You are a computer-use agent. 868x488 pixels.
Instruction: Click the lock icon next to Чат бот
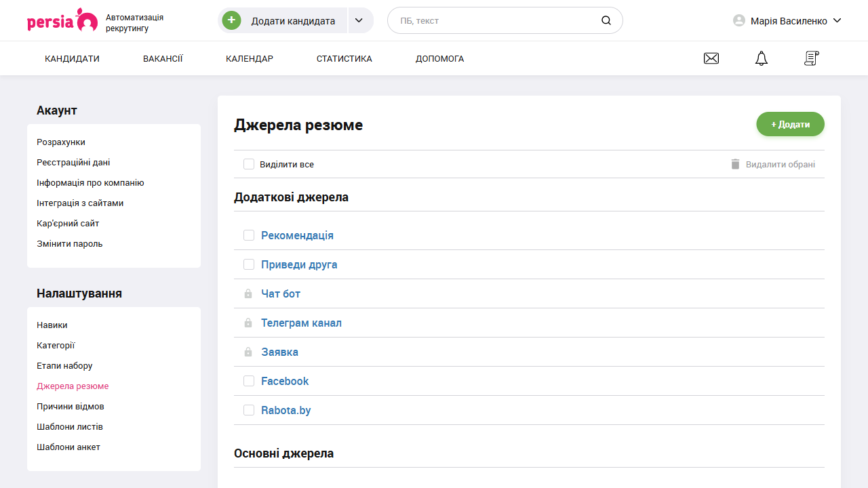(248, 293)
